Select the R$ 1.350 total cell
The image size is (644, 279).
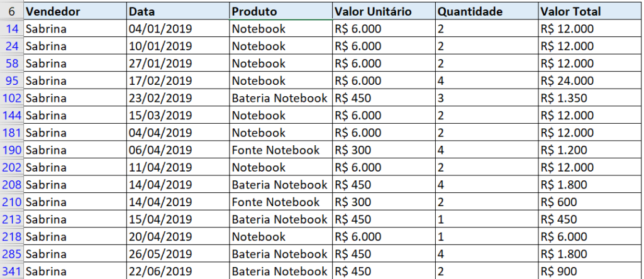point(591,98)
